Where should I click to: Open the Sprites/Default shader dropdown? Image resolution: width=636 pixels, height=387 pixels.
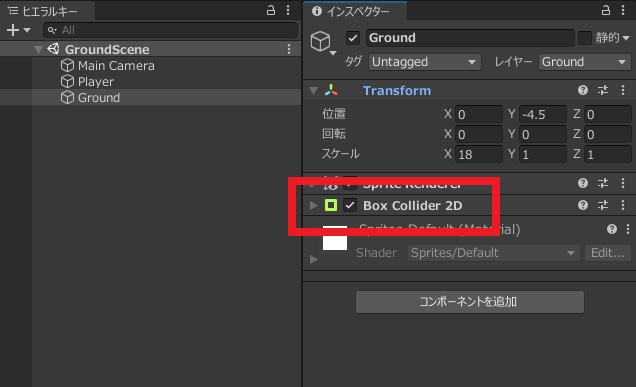(x=494, y=253)
